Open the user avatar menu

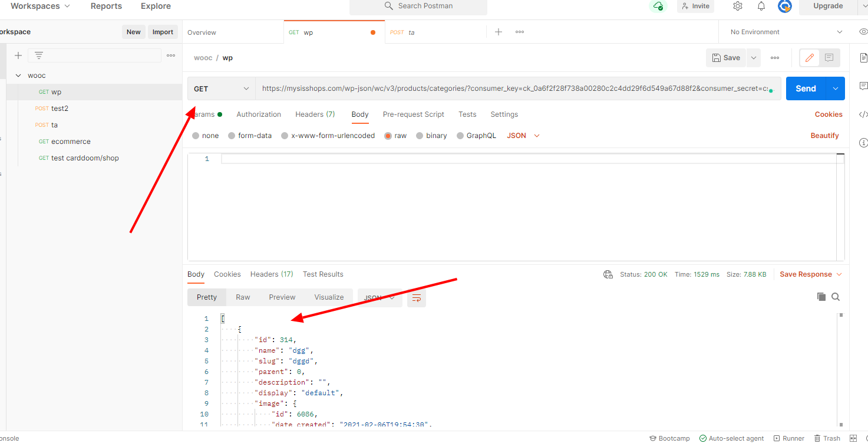785,6
